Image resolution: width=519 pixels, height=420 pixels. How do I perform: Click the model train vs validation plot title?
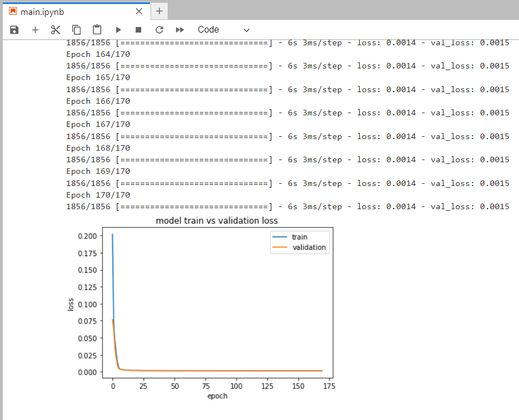tap(217, 220)
